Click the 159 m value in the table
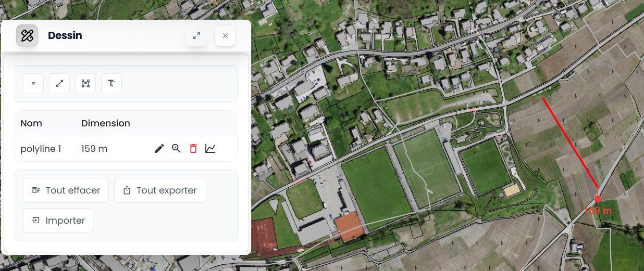The image size is (644, 271). pyautogui.click(x=94, y=149)
